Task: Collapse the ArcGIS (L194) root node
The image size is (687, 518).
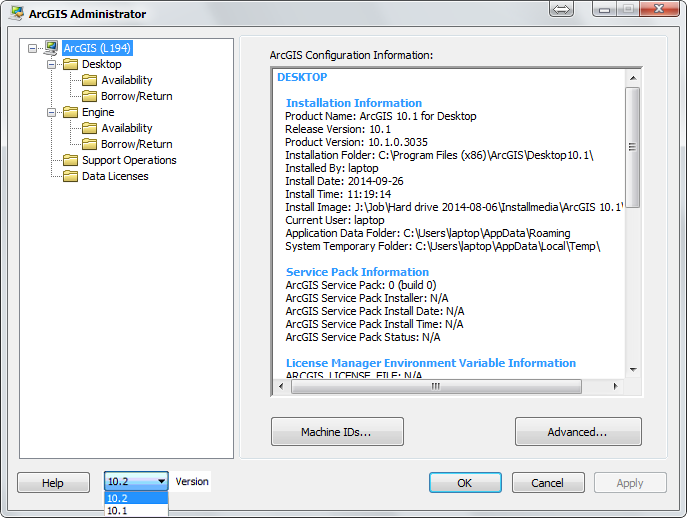Action: pyautogui.click(x=33, y=48)
